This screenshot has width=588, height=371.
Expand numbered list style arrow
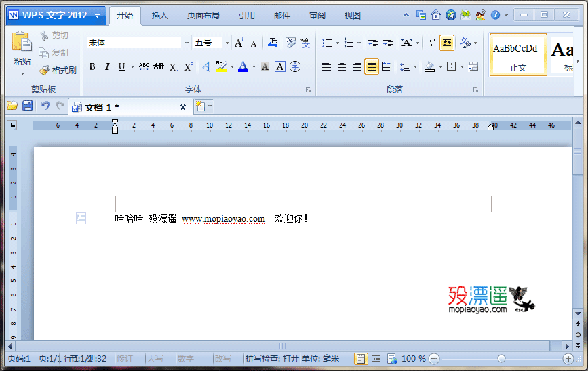click(x=359, y=43)
